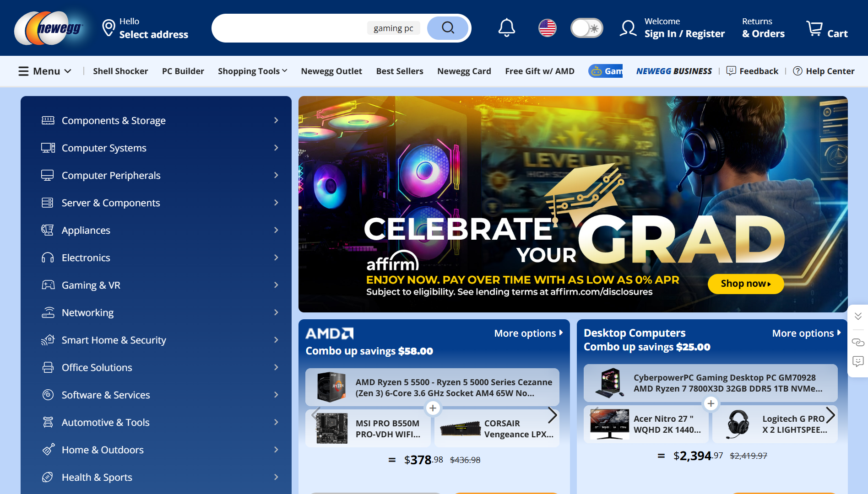Click Sign In / Register link
The image size is (868, 494).
(684, 34)
